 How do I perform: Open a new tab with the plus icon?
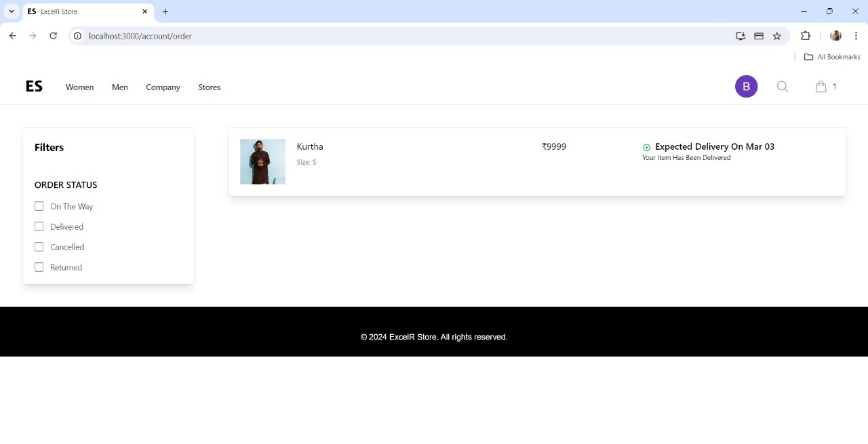click(x=165, y=12)
